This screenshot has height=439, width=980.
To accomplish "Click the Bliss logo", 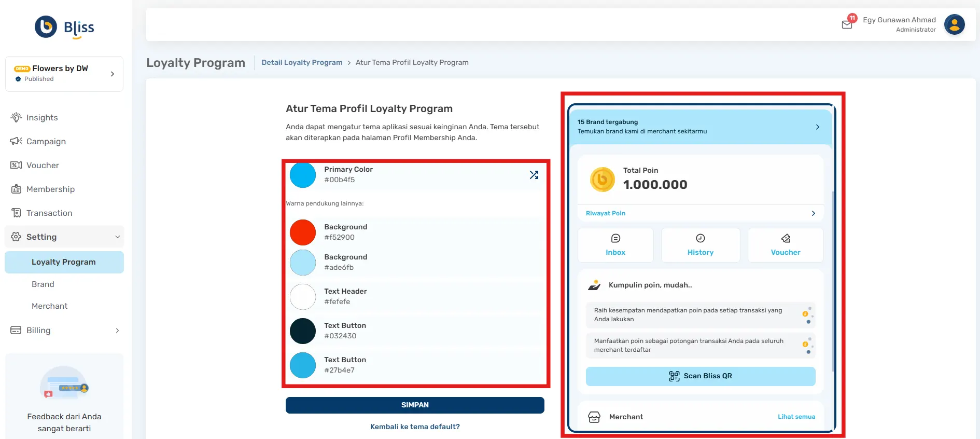I will [64, 27].
